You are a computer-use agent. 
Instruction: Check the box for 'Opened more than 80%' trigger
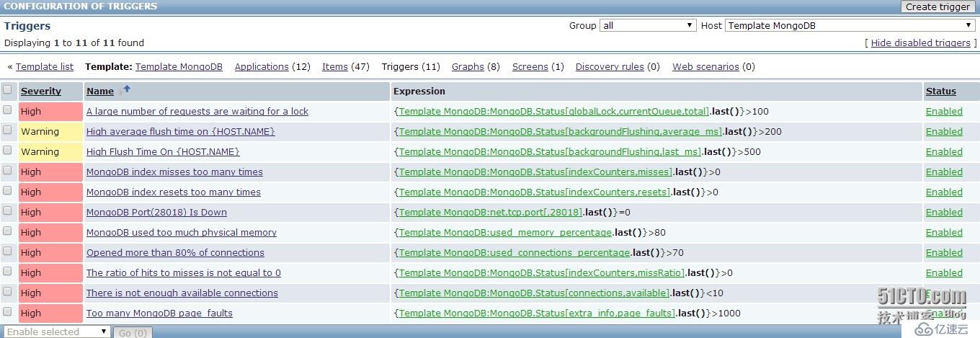7,252
